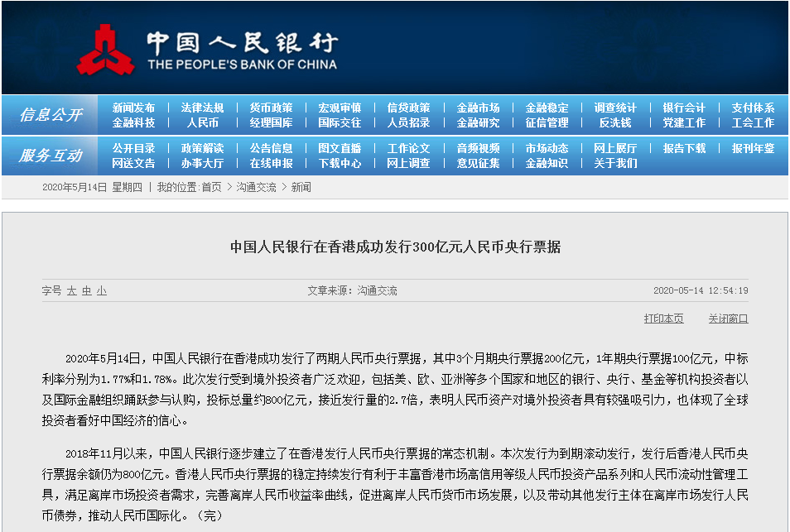Open 人民币 link in navigation

(x=202, y=122)
